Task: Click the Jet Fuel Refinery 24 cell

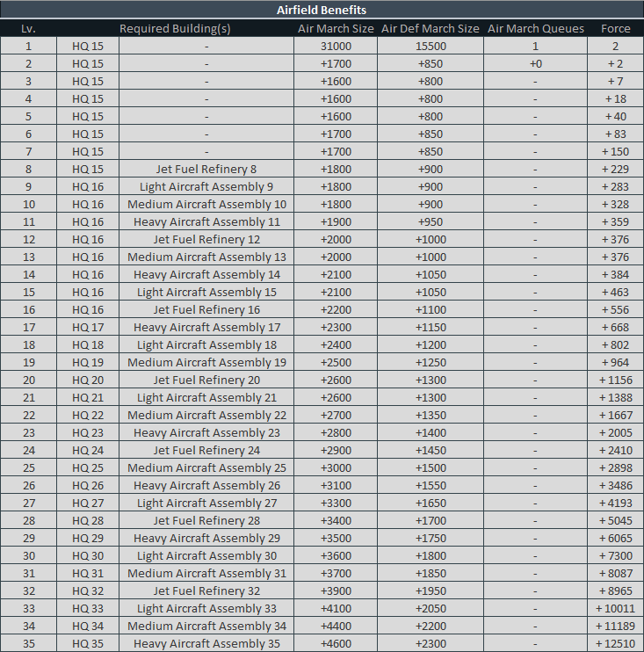Action: coord(206,450)
